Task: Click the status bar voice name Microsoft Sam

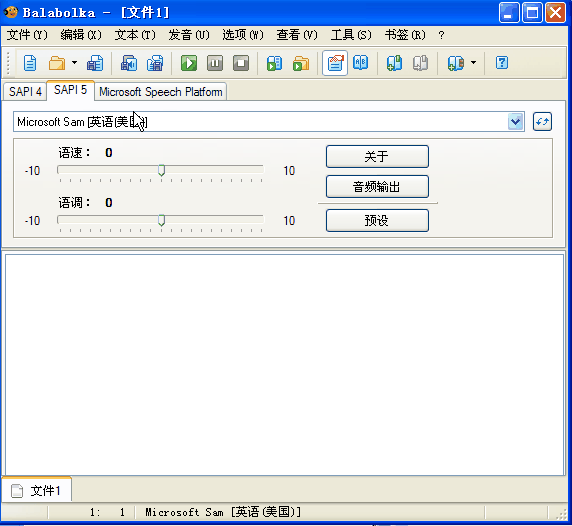Action: [223, 512]
